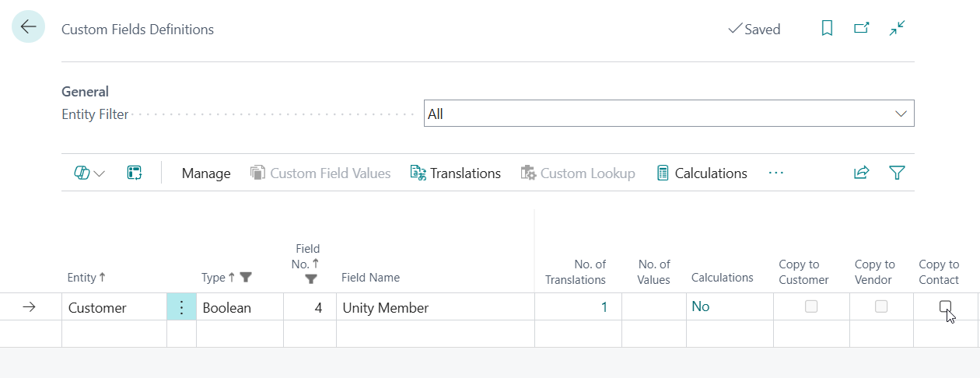Open the Translations action
Screen dimensions: 980x378
(x=456, y=173)
